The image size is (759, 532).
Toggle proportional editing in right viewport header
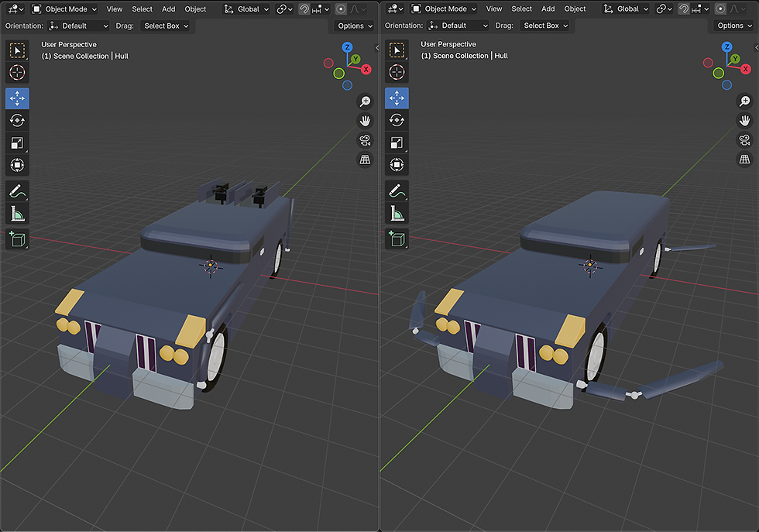720,9
